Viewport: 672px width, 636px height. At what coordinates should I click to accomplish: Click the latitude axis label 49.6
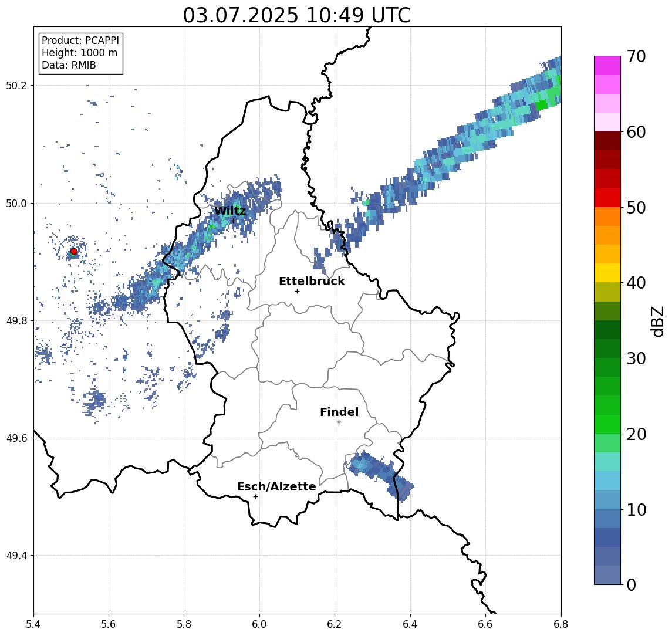click(16, 438)
